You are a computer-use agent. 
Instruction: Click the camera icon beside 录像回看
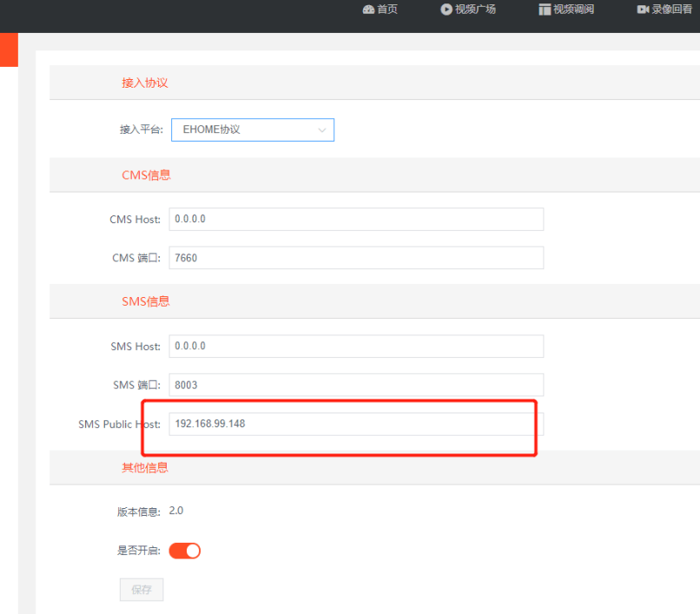pyautogui.click(x=643, y=10)
